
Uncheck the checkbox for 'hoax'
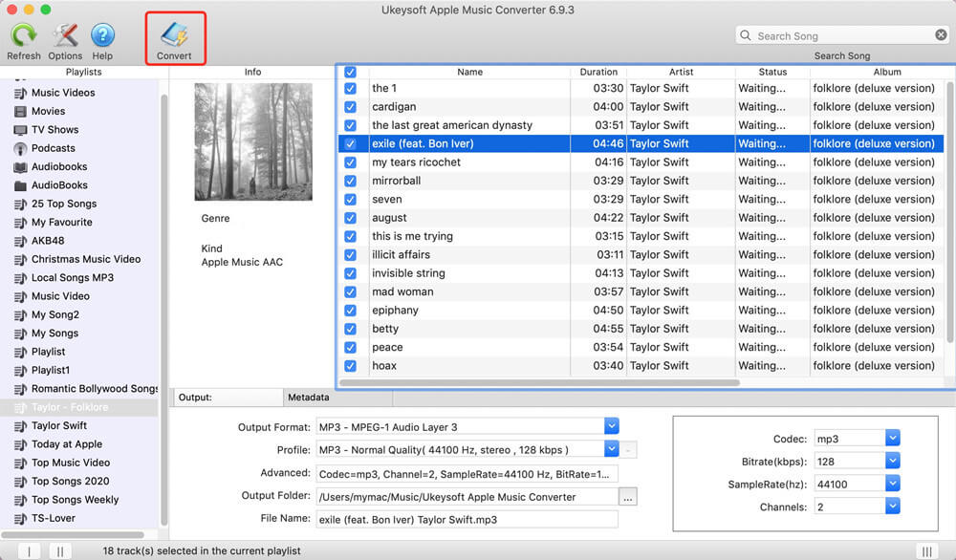(350, 366)
